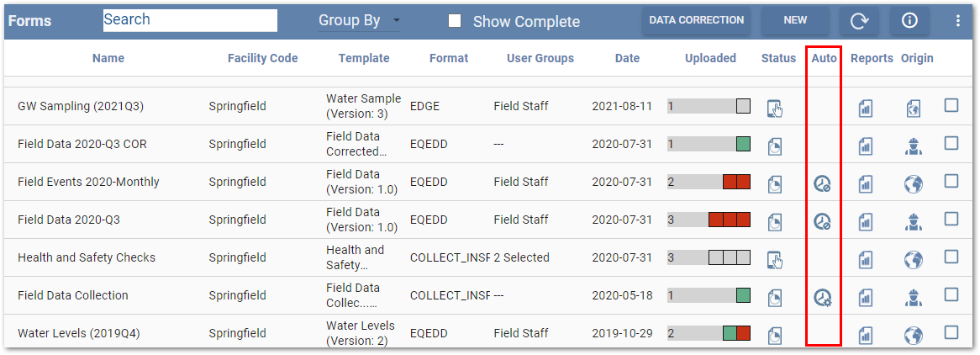Open reports icon for Health and Safety Checks
This screenshot has width=980, height=355.
click(x=866, y=259)
